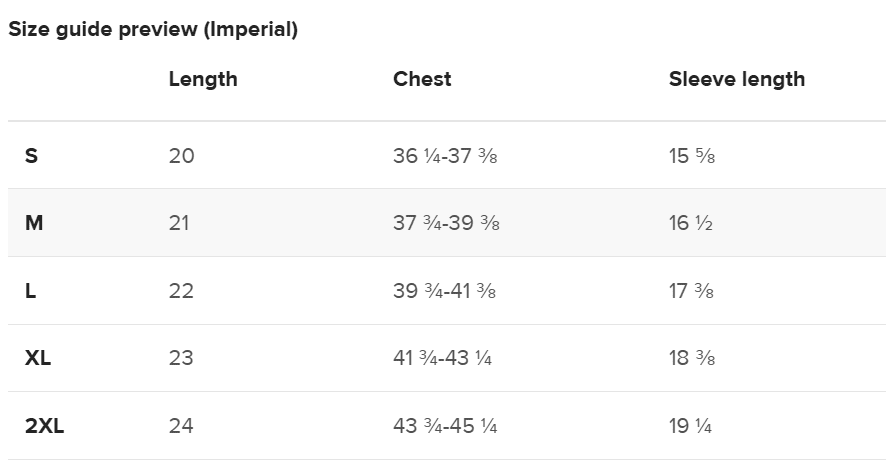Image resolution: width=886 pixels, height=464 pixels.
Task: Click the chest value 36 ¼-37 ⅜
Action: [x=445, y=155]
